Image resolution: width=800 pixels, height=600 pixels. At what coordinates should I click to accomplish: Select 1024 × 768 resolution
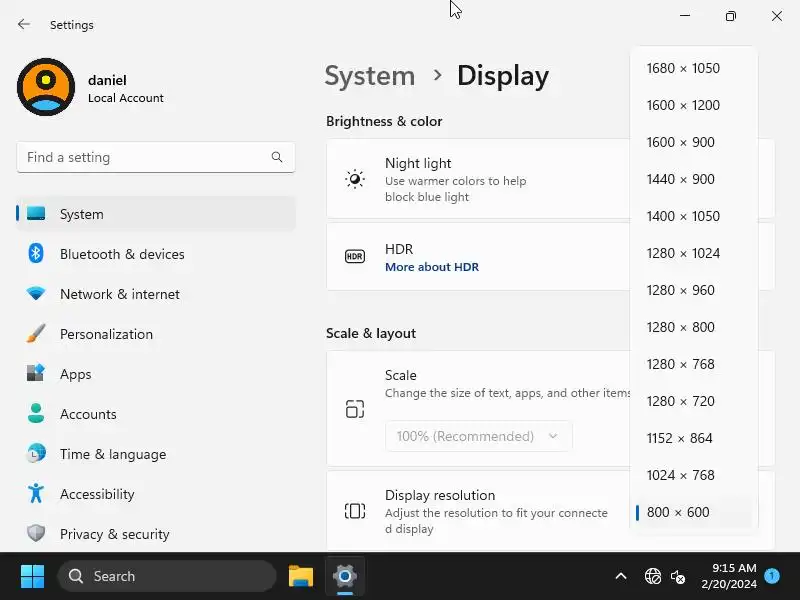[x=681, y=475]
